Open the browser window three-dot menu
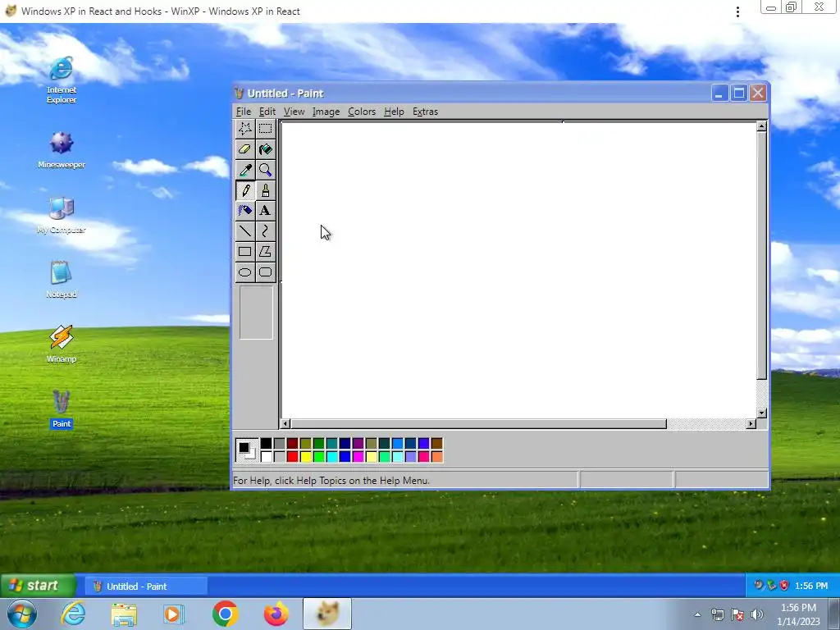The height and width of the screenshot is (630, 840). [737, 11]
